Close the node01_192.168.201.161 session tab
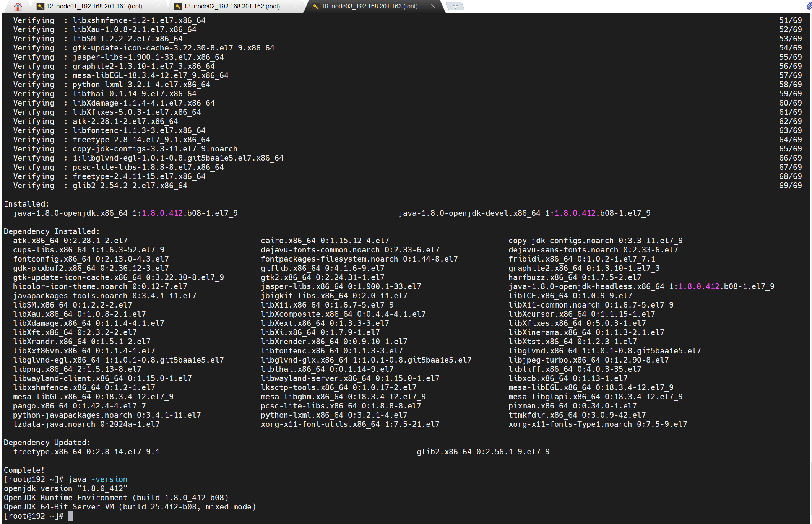812x524 pixels. click(158, 6)
